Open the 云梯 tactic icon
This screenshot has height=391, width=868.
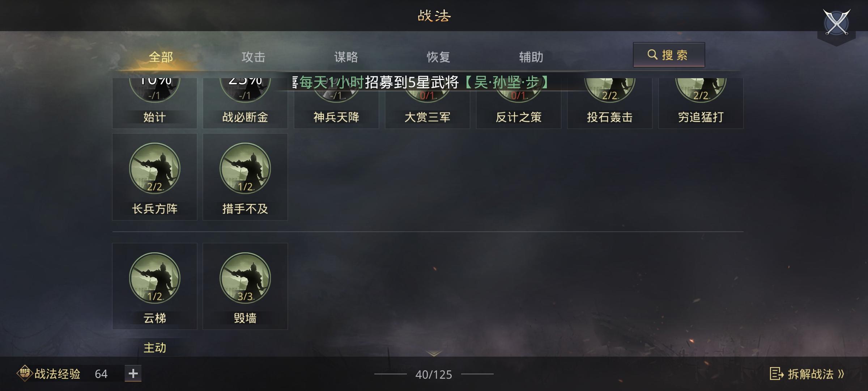(x=155, y=278)
